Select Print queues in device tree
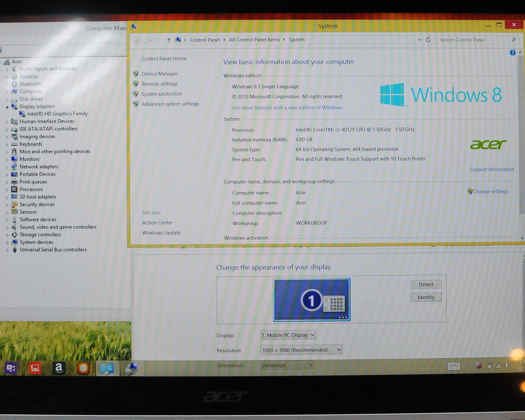 coord(33,182)
